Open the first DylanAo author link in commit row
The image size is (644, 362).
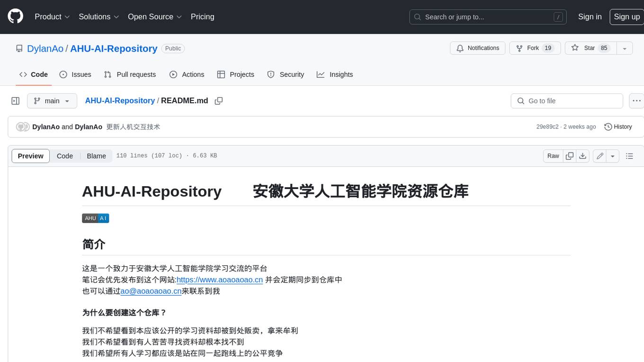pyautogui.click(x=46, y=127)
